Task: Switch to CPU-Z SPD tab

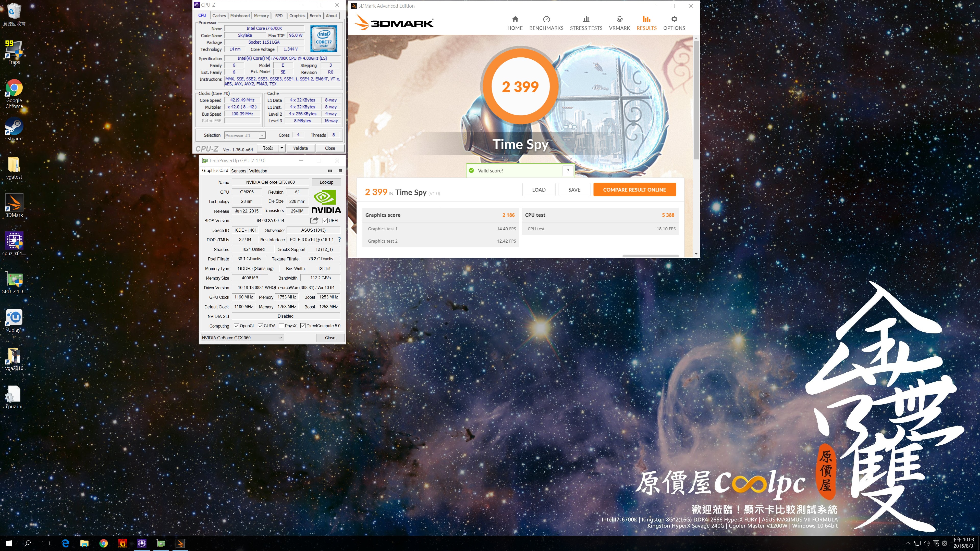Action: pos(279,16)
